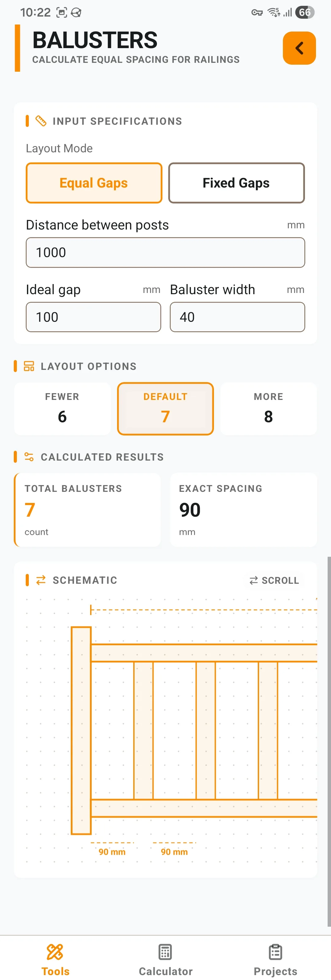Choose the More 8 balusters option
Image resolution: width=331 pixels, height=980 pixels.
tap(268, 408)
